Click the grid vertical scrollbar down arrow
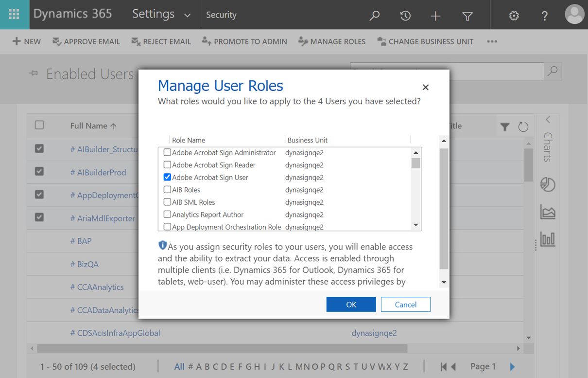This screenshot has width=588, height=378. [x=529, y=338]
